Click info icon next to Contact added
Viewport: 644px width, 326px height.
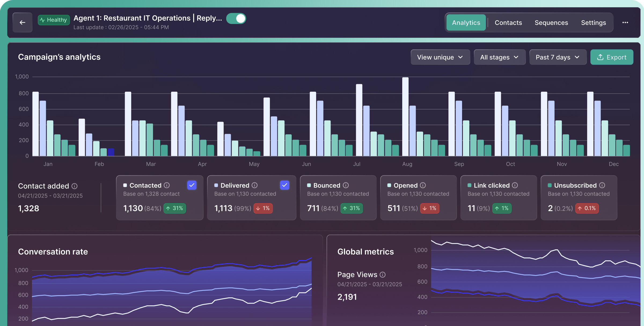click(x=75, y=186)
